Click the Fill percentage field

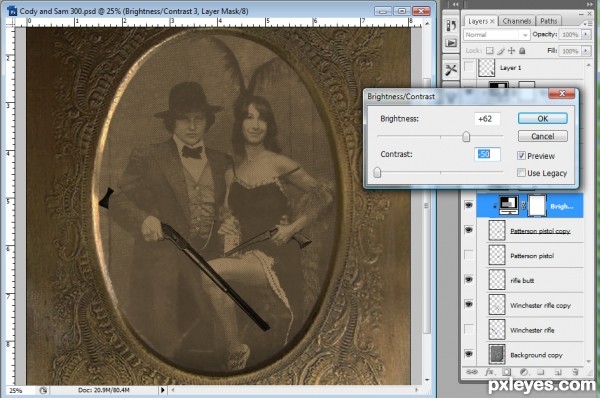coord(570,51)
